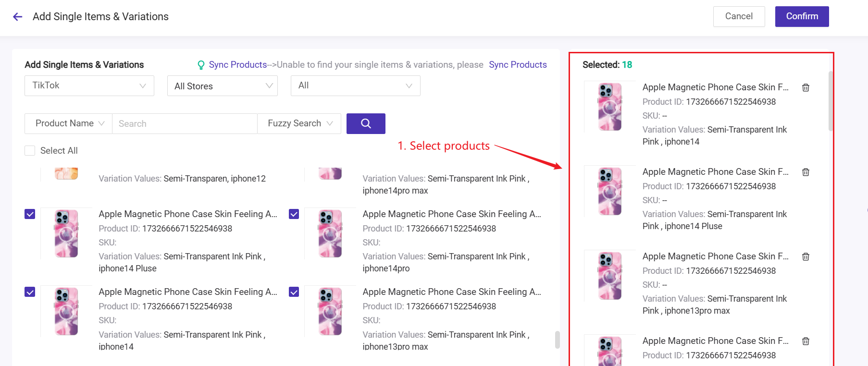Remove selected iphone14 Pluse item via trash

806,172
